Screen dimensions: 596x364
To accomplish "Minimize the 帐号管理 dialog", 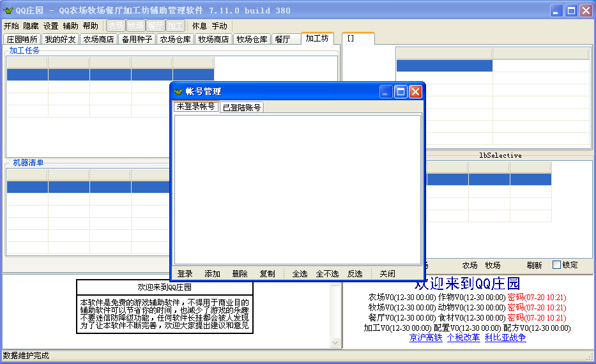I will 385,91.
